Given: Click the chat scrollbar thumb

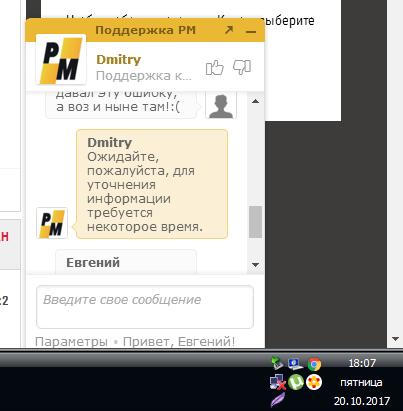Looking at the screenshot, I should coord(255,222).
